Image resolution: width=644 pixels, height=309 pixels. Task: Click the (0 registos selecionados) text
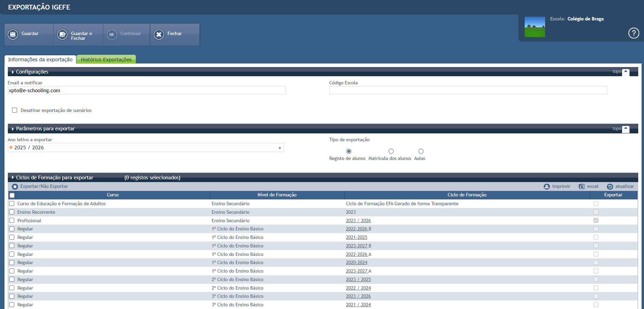coord(152,178)
